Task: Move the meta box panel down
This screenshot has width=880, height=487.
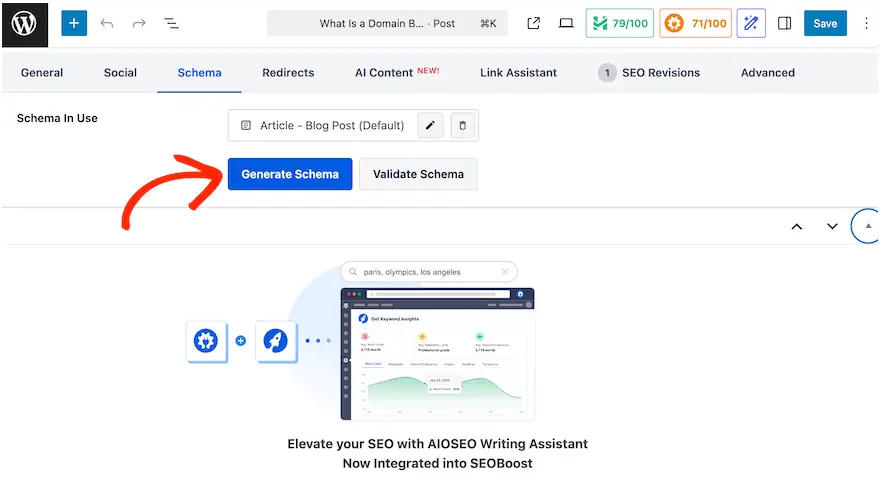Action: click(x=832, y=226)
